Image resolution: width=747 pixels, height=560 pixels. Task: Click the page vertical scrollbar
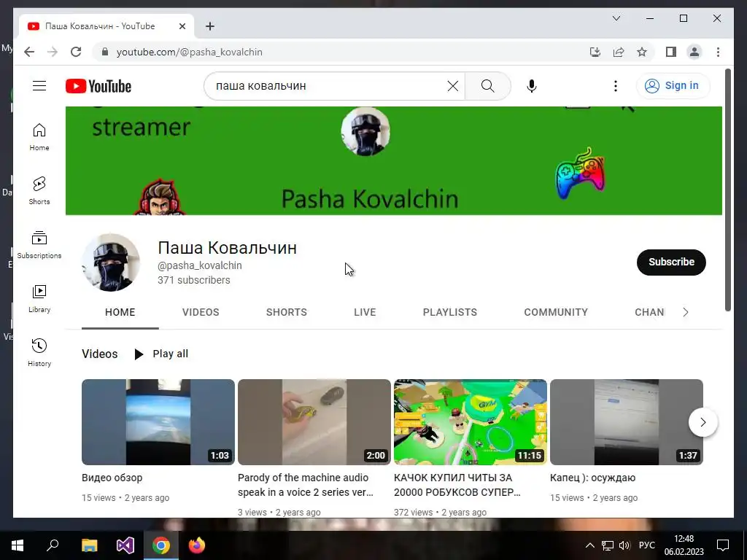(727, 190)
